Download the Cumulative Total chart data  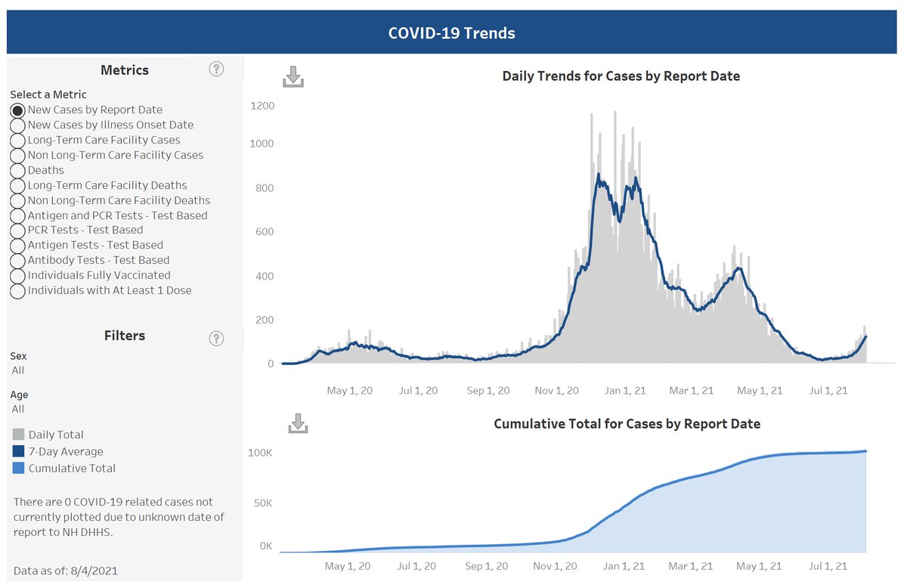tap(298, 424)
